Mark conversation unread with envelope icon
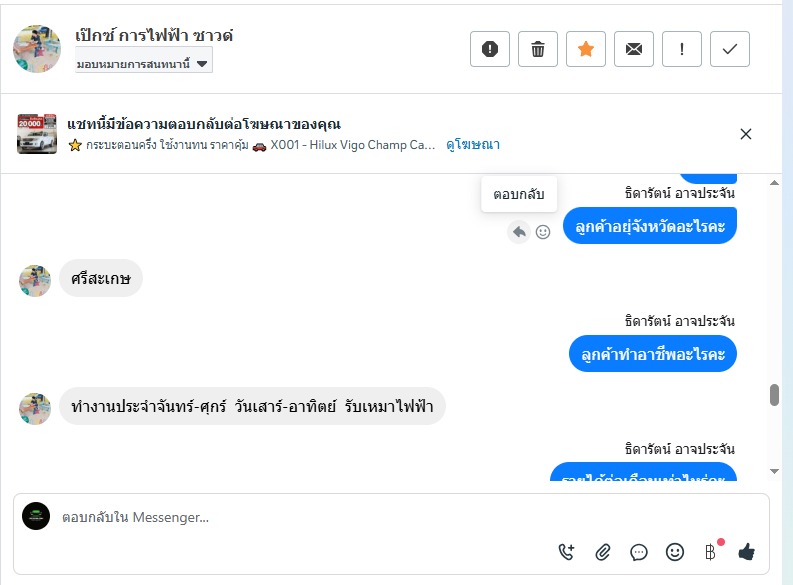The height and width of the screenshot is (585, 793). [x=634, y=50]
